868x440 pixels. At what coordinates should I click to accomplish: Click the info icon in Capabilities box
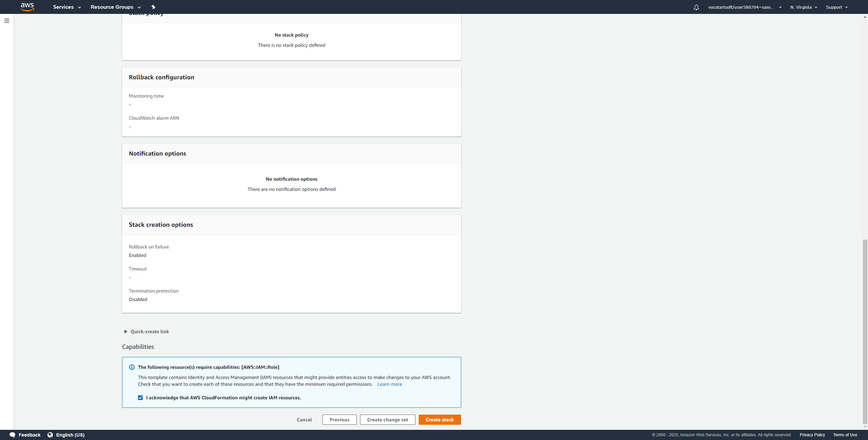132,367
